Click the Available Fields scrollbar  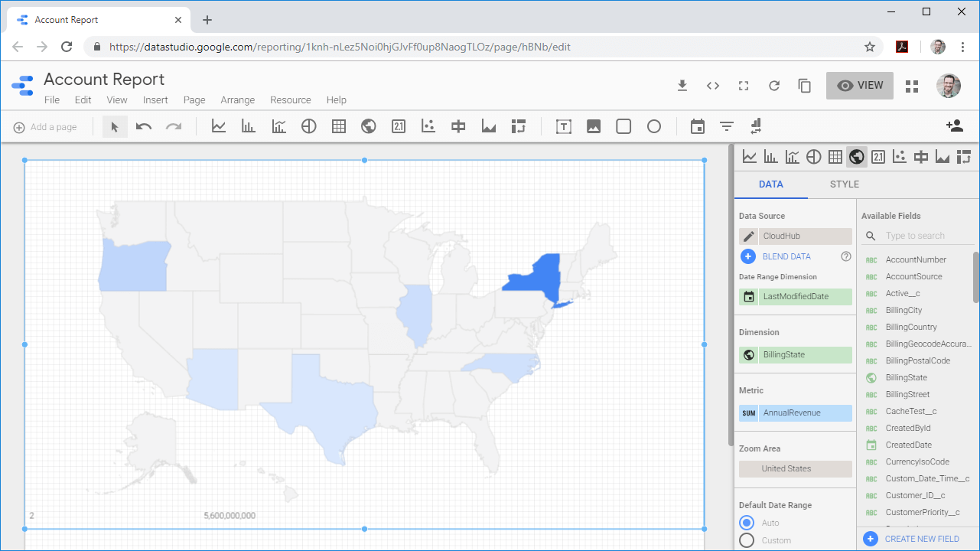click(975, 277)
